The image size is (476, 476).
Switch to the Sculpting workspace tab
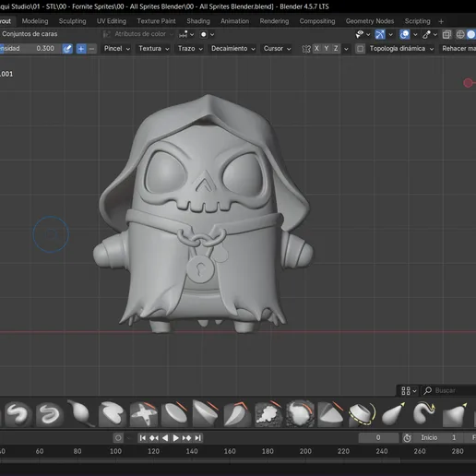(73, 21)
